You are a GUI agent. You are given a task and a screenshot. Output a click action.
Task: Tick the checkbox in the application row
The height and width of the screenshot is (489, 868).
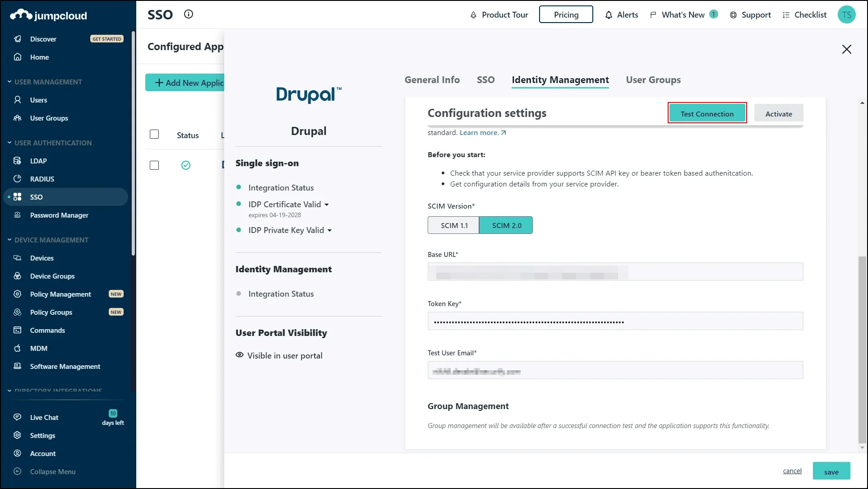pos(154,165)
